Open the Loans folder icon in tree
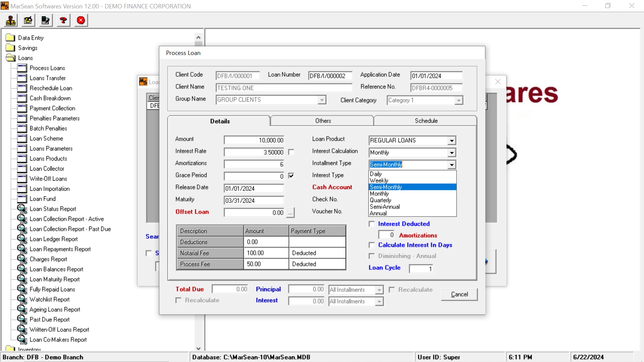Viewport: 644px width, 362px height. [11, 58]
